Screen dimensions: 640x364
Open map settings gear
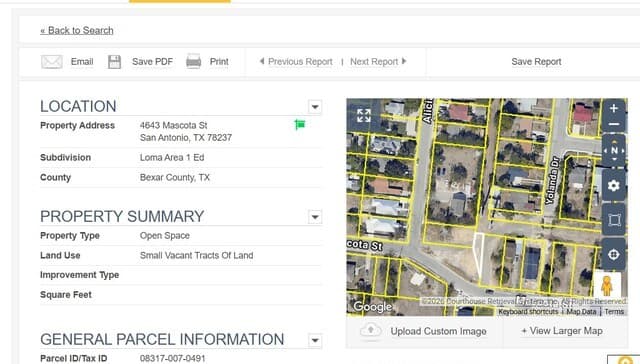tap(613, 186)
